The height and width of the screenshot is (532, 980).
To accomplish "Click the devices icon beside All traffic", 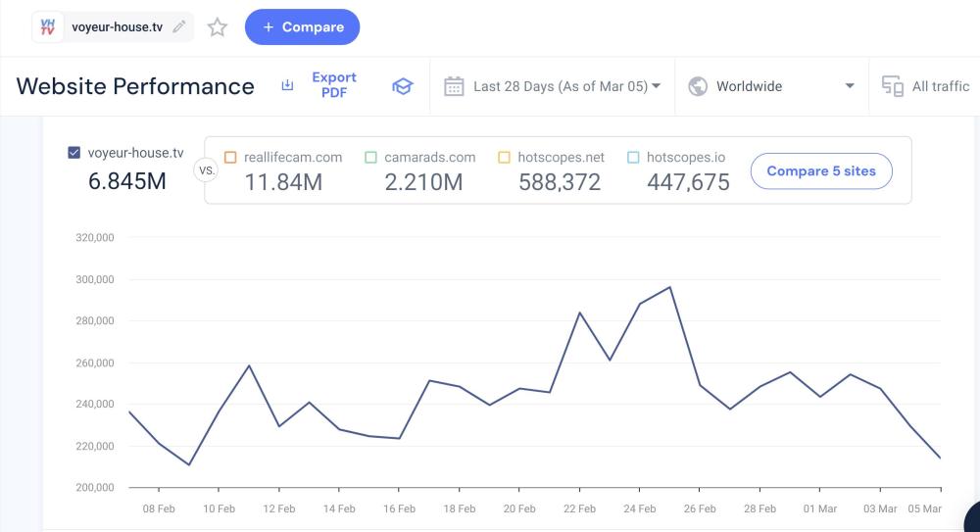I will (x=892, y=86).
